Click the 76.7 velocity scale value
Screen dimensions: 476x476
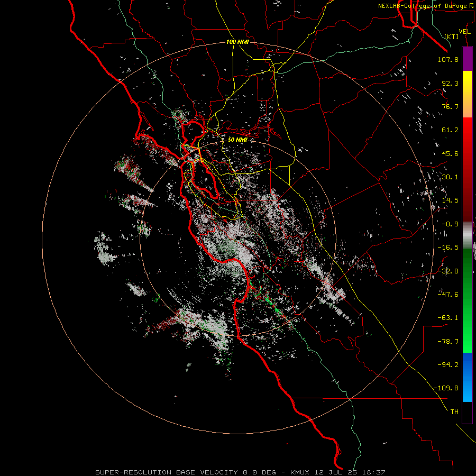pyautogui.click(x=450, y=106)
